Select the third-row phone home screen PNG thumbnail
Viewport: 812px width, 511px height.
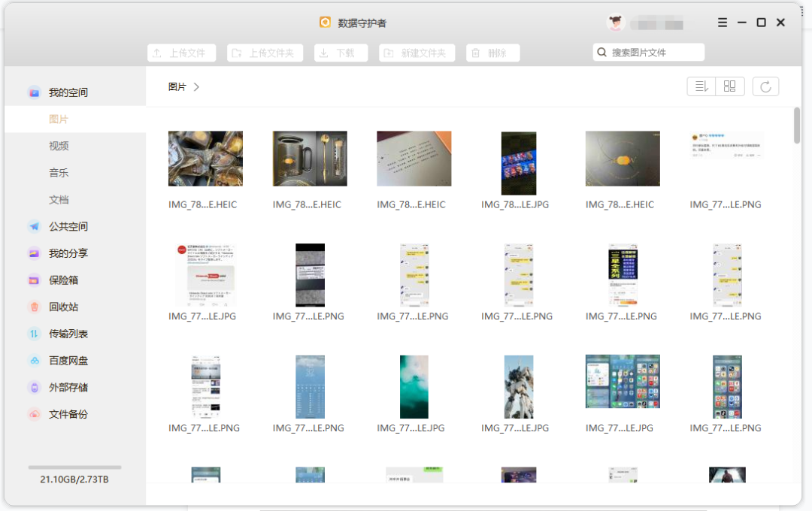[726, 387]
